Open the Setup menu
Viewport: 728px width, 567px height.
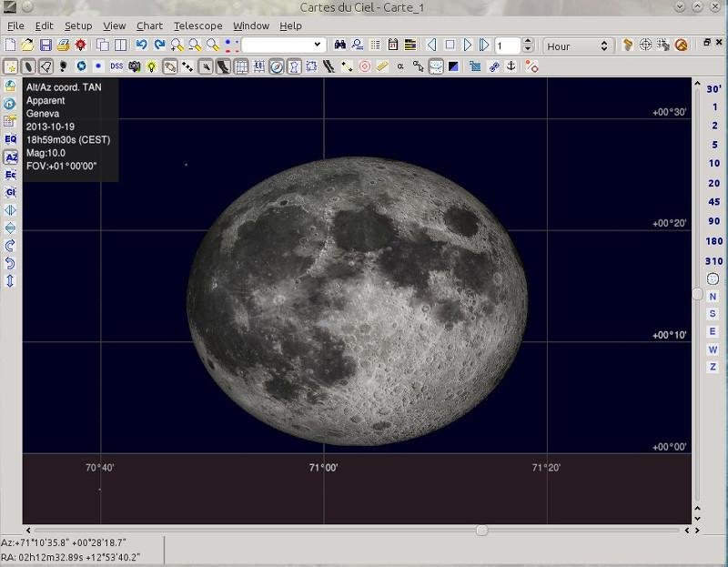point(78,25)
